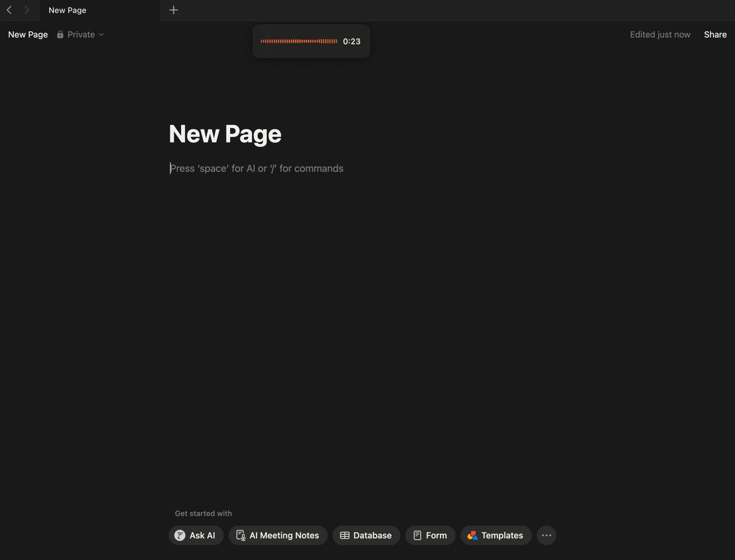Image resolution: width=735 pixels, height=560 pixels.
Task: Click the Share button
Action: pos(715,34)
